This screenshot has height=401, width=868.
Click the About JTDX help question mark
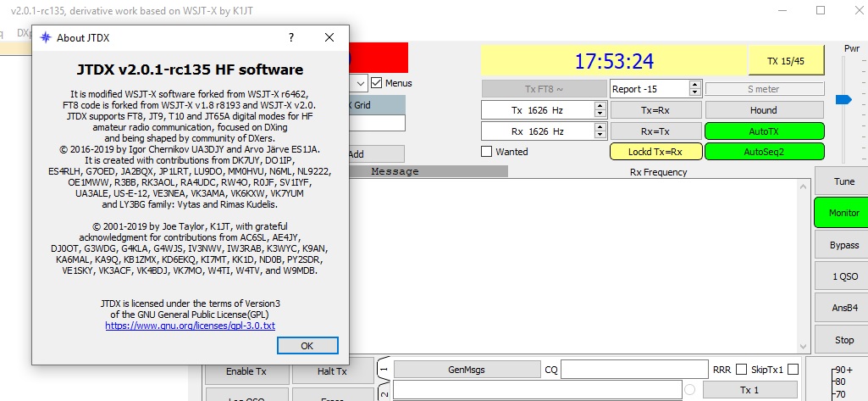click(291, 37)
